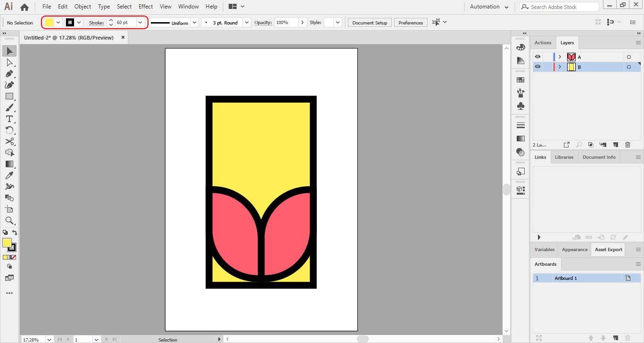Open the Symbols panel club icon
The height and width of the screenshot is (343, 644).
(x=520, y=106)
